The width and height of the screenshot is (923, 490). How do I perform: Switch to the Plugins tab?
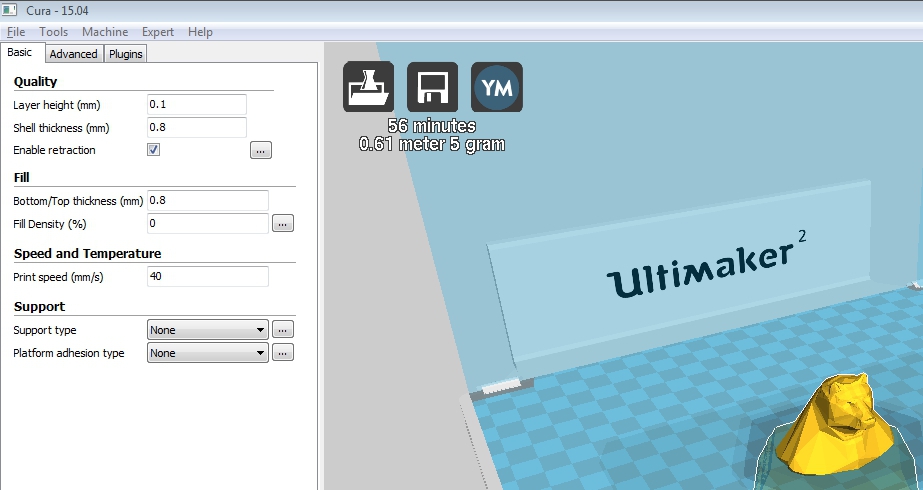(126, 54)
